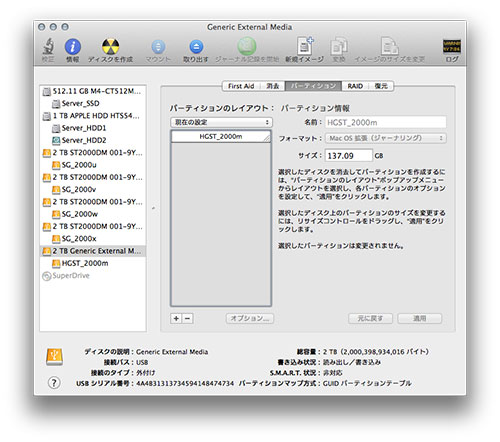Select the SuperDrive entry

93,276
